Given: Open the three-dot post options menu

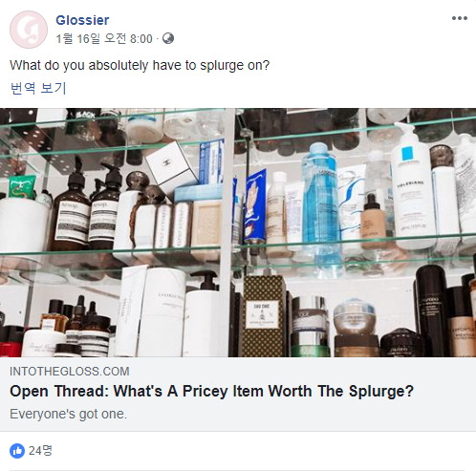Looking at the screenshot, I should (460, 18).
